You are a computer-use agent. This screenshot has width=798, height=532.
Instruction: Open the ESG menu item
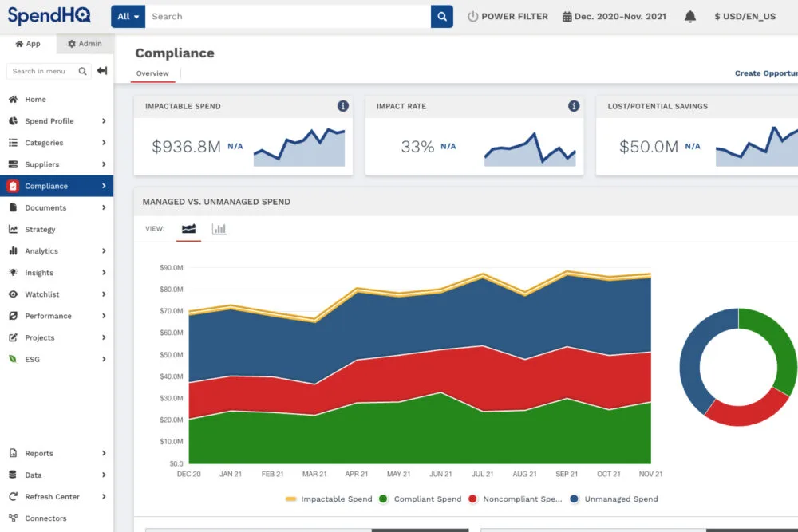[57, 359]
